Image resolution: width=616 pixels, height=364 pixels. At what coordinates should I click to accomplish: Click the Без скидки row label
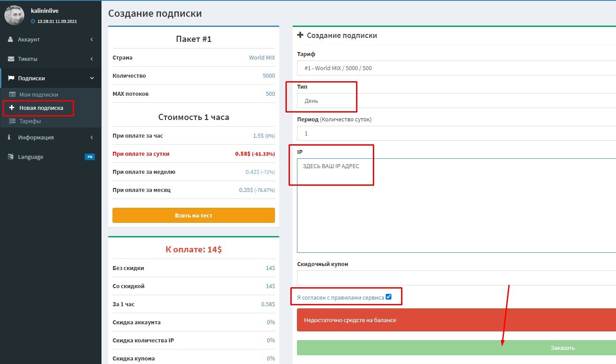pos(128,268)
